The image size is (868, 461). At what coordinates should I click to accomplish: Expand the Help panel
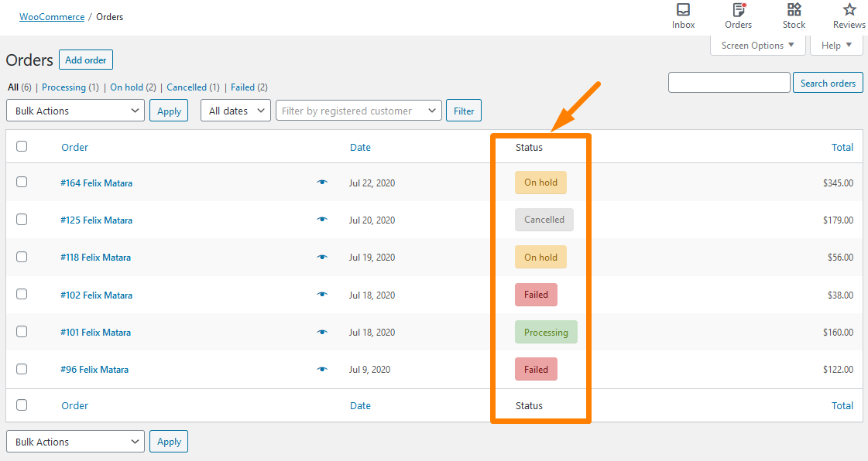836,46
